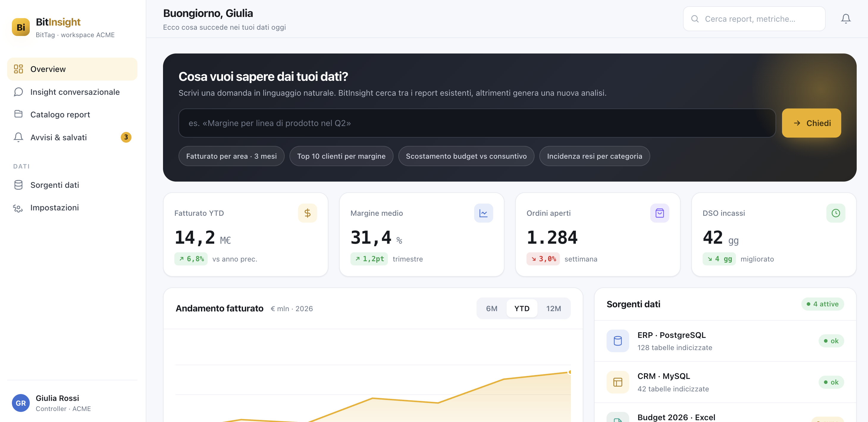
Task: Select the YTD chart range
Action: point(522,308)
